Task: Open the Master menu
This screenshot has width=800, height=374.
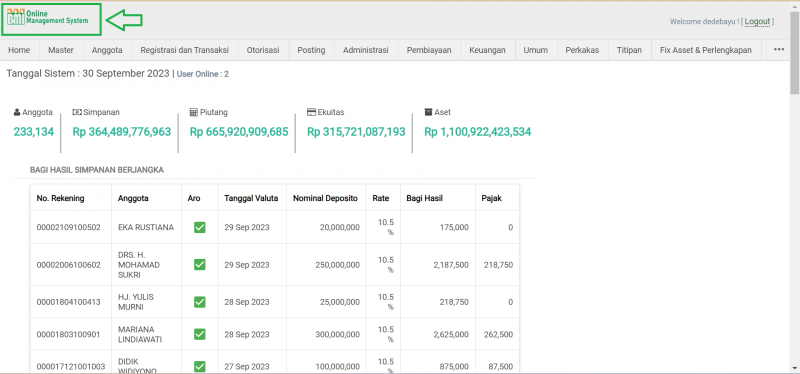Action: pos(61,50)
